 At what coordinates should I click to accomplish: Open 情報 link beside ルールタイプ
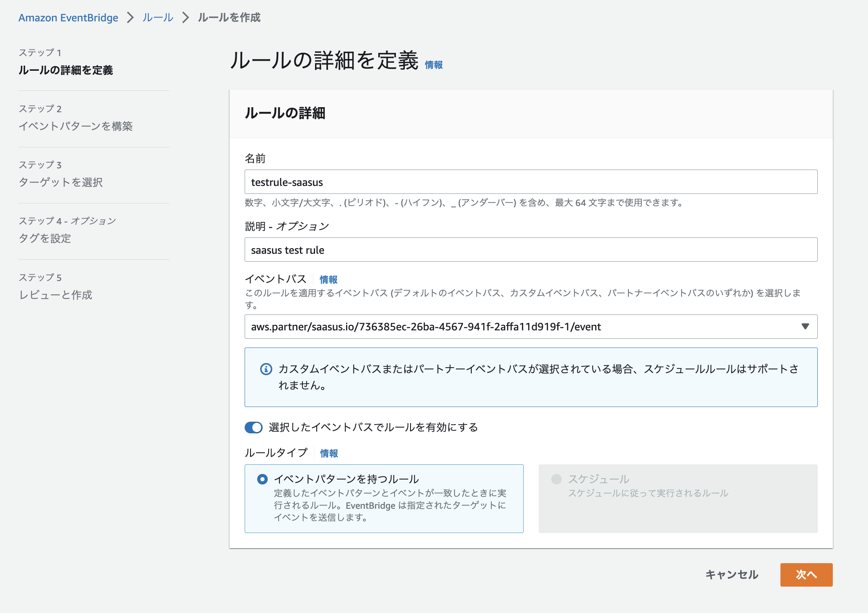click(x=329, y=453)
